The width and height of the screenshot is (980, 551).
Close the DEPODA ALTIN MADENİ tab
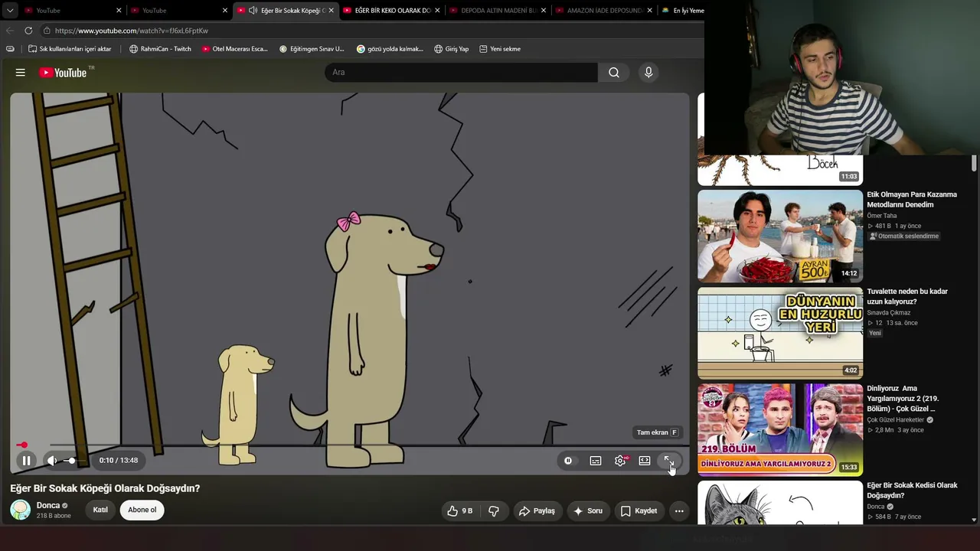[x=544, y=11]
